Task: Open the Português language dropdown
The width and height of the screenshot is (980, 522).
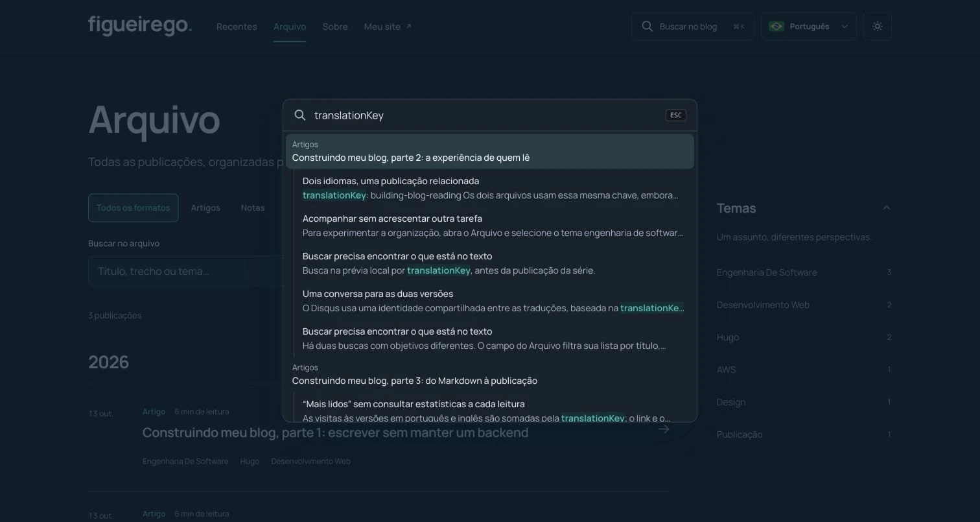Action: tap(809, 27)
